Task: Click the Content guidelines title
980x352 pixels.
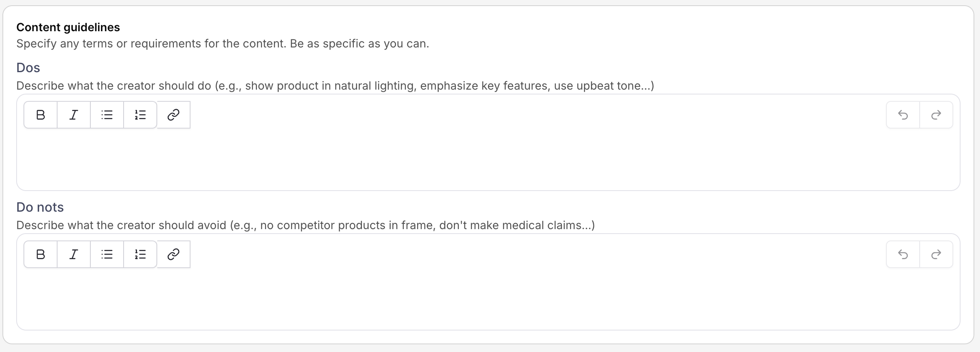Action: (x=68, y=27)
